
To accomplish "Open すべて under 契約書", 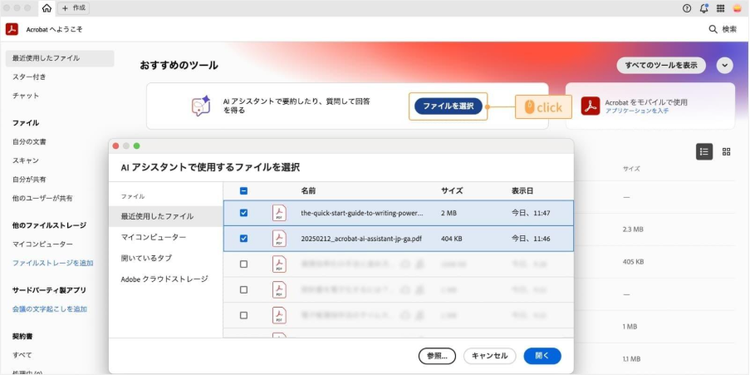I will click(22, 355).
